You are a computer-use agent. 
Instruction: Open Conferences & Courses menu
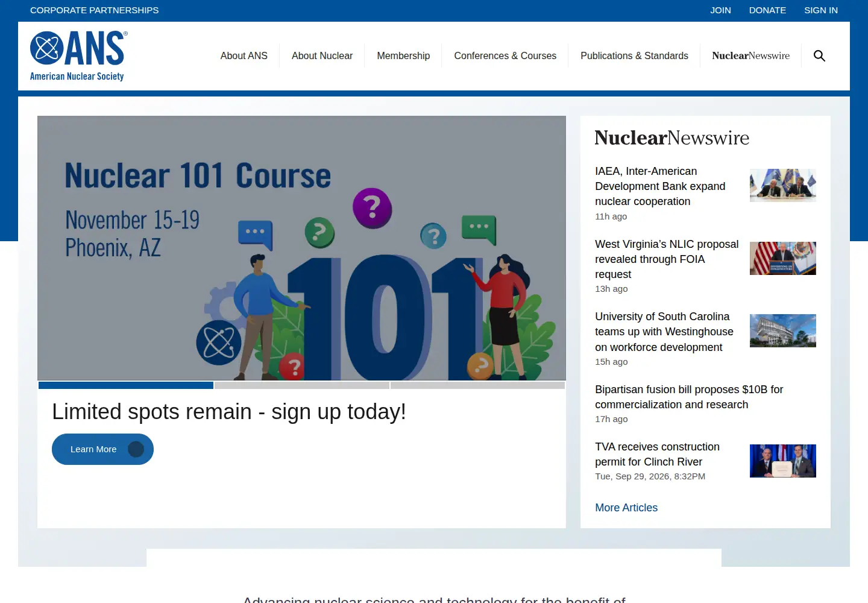point(505,55)
